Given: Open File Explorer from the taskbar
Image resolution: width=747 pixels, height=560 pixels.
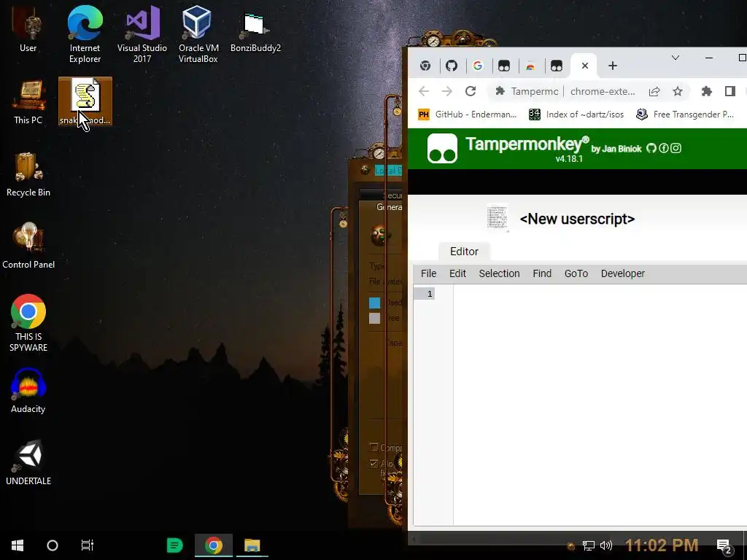Looking at the screenshot, I should click(252, 545).
